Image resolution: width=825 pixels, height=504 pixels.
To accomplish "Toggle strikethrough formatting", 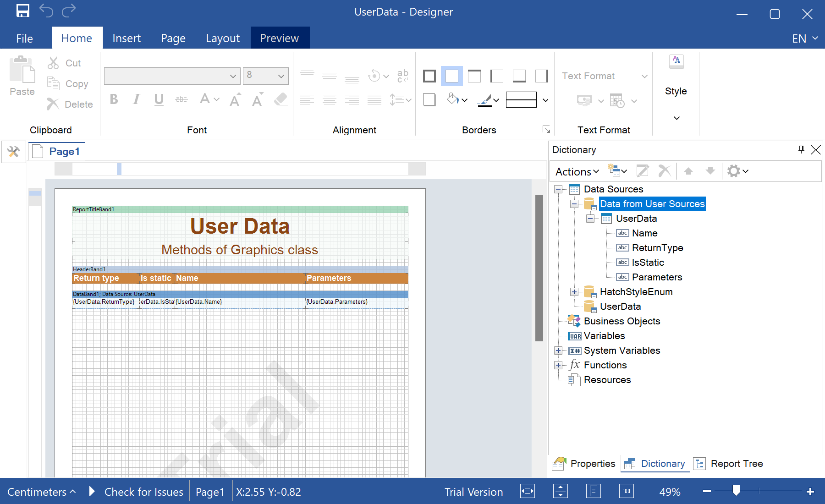I will pyautogui.click(x=181, y=99).
